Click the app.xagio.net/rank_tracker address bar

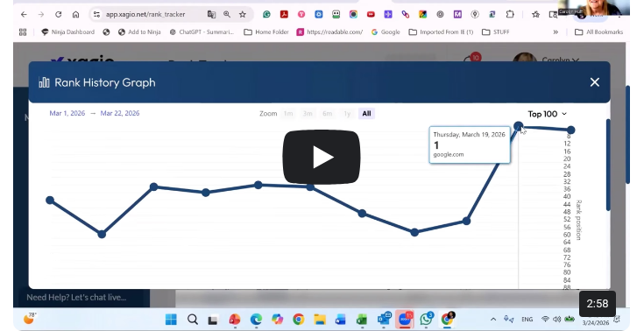point(145,14)
